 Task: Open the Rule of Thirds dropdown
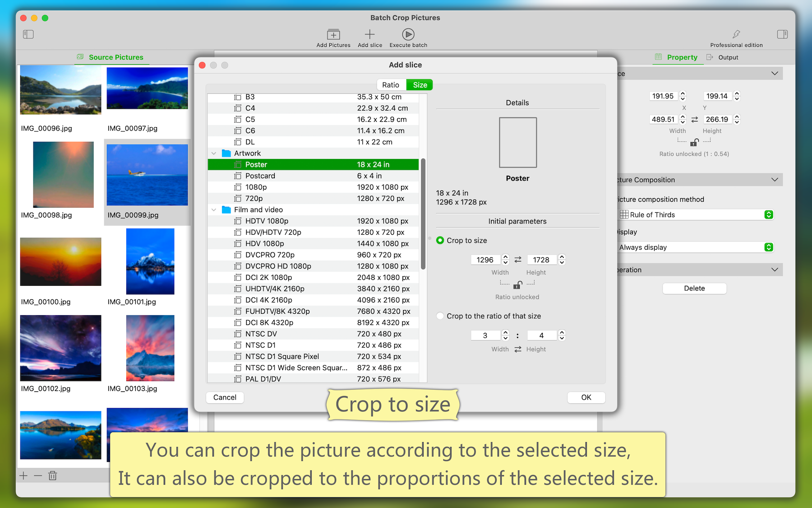tap(769, 214)
